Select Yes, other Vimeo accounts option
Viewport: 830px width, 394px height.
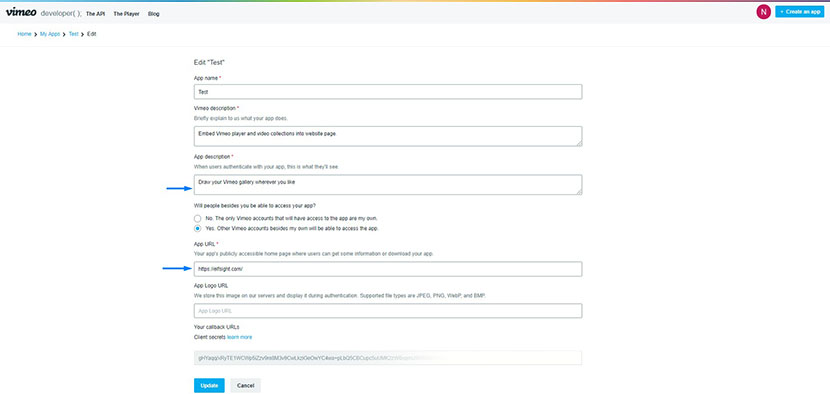point(197,229)
